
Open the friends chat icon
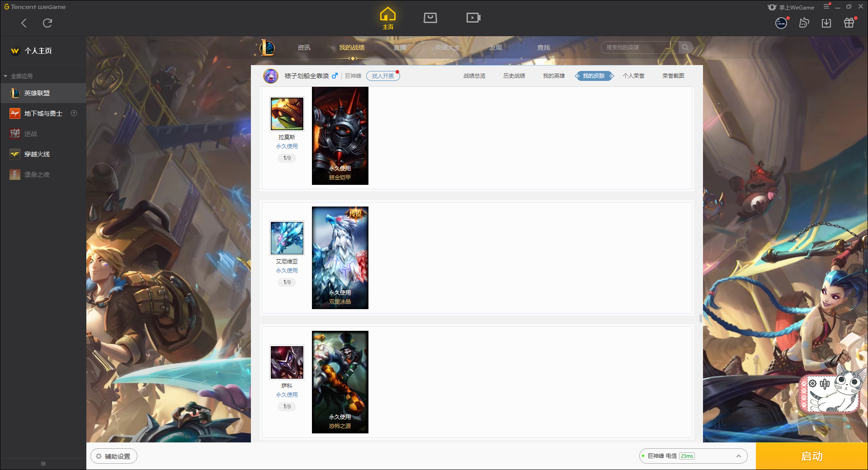pyautogui.click(x=804, y=23)
